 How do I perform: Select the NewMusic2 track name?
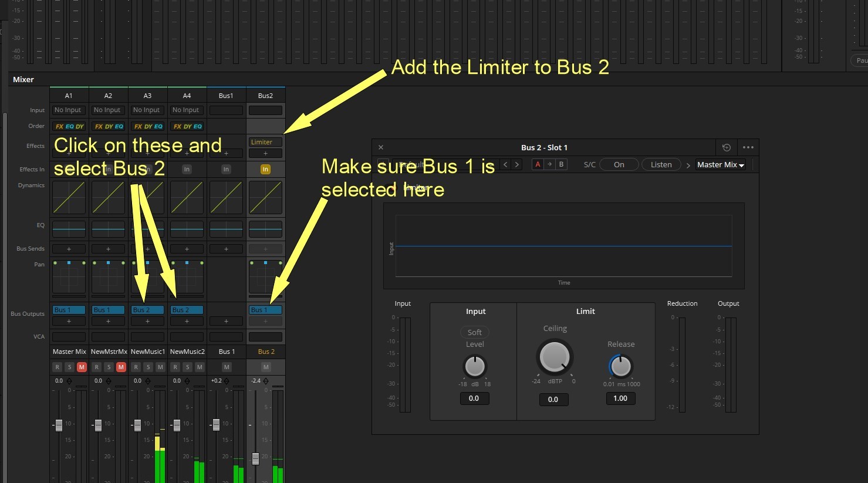coord(187,352)
